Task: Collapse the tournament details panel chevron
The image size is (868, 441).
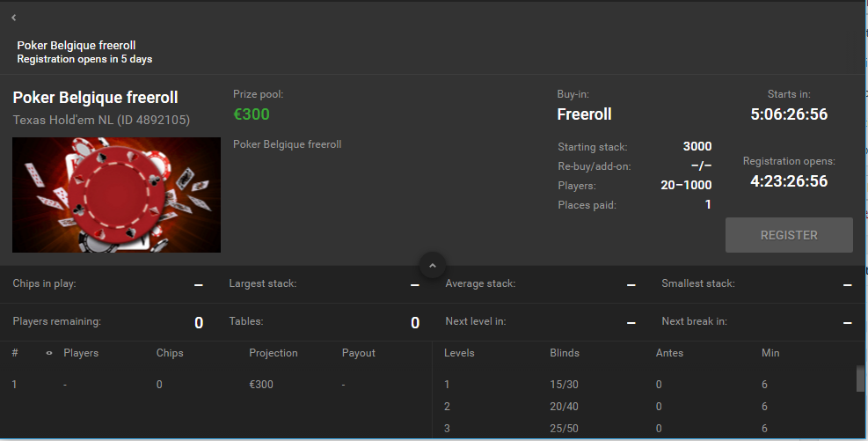Action: click(433, 264)
